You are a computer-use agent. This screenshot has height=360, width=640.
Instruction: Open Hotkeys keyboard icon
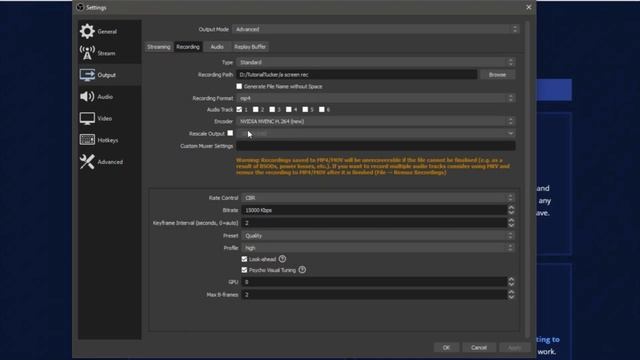point(87,140)
